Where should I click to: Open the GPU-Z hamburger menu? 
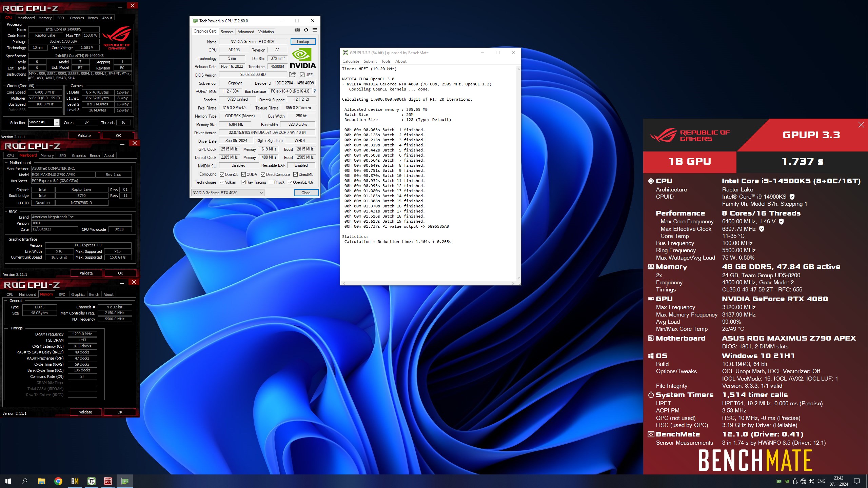315,30
